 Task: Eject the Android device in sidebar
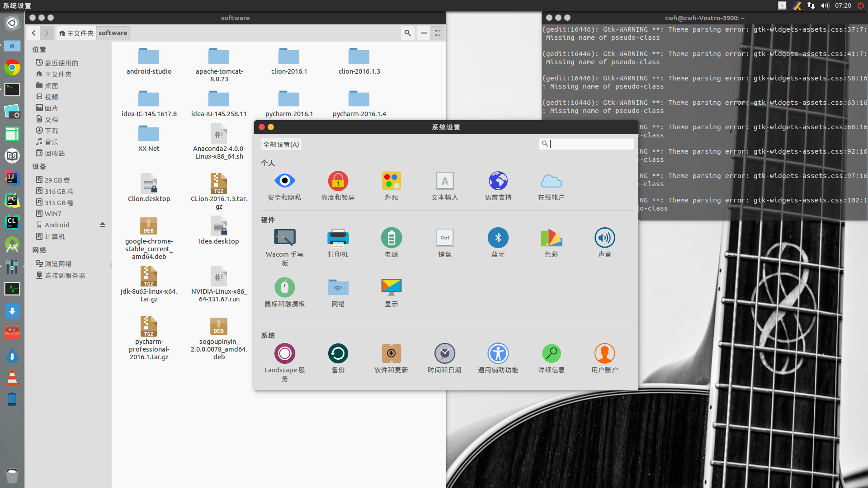(x=103, y=225)
